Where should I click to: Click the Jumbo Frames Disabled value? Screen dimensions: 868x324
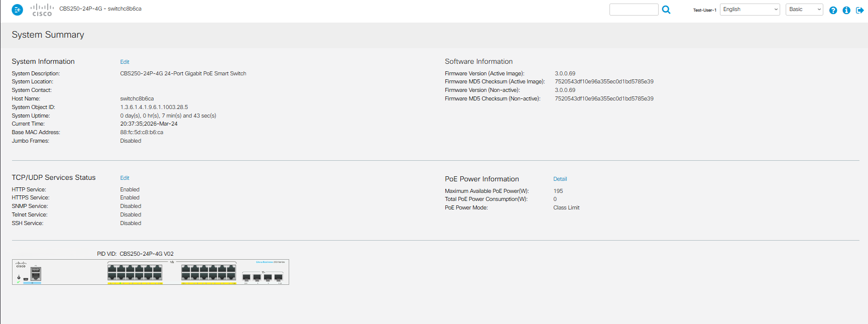[131, 141]
